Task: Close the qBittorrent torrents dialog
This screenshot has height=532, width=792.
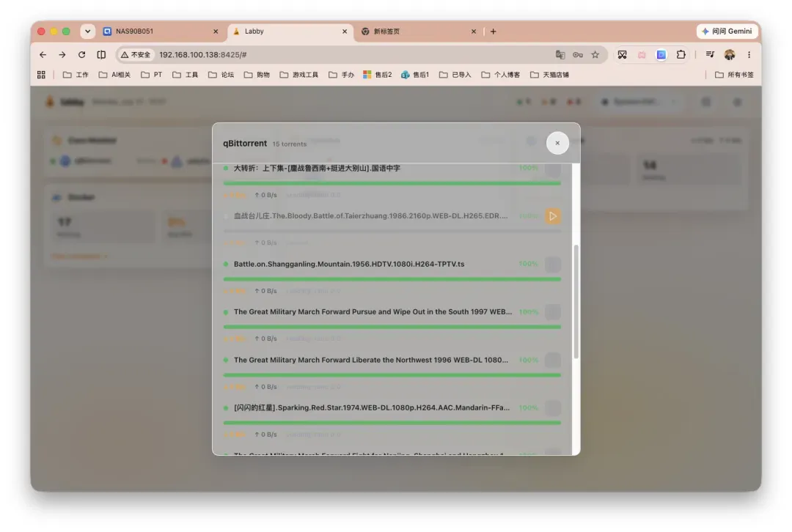Action: coord(557,143)
